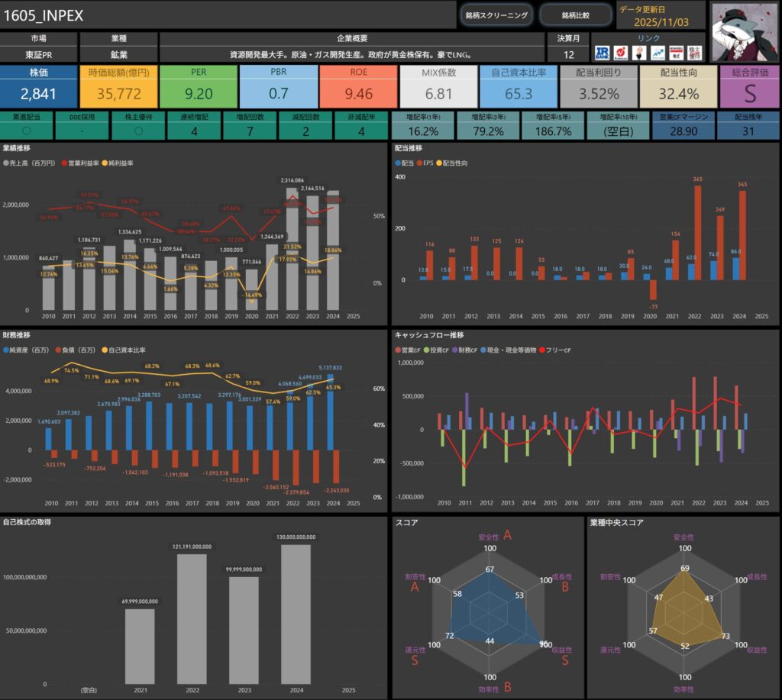Click the person portrait link icon

coord(639,53)
